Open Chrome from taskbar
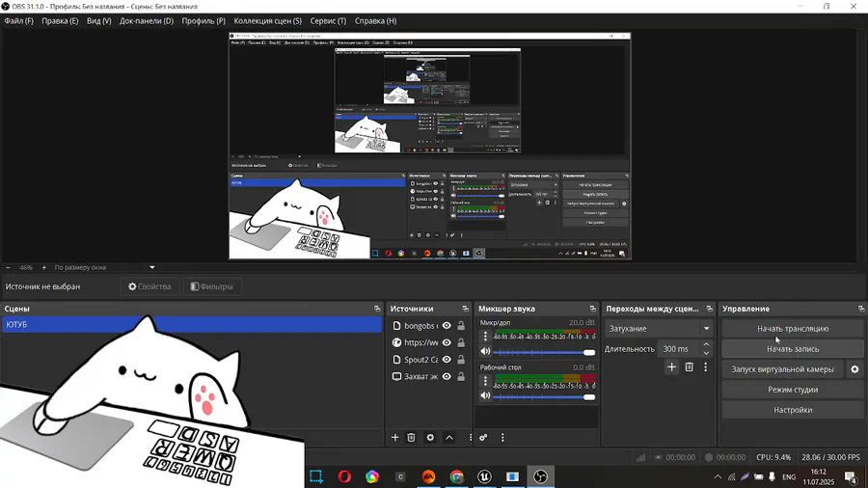This screenshot has height=488, width=868. [457, 476]
